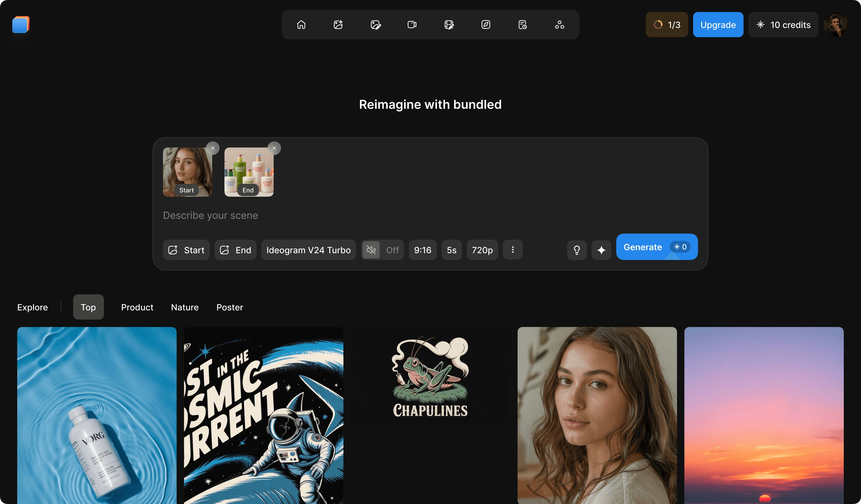861x504 pixels.
Task: Click the 1/3 usage progress indicator
Action: click(667, 25)
